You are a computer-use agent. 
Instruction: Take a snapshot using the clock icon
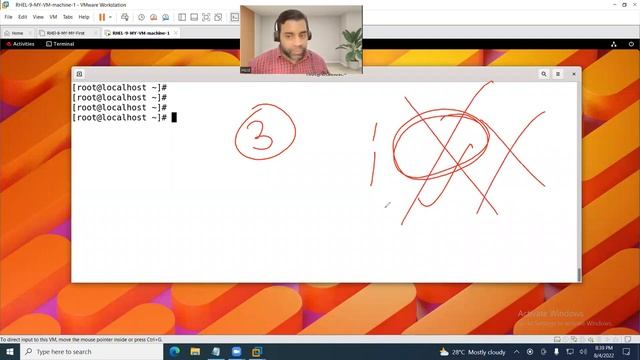pos(141,17)
